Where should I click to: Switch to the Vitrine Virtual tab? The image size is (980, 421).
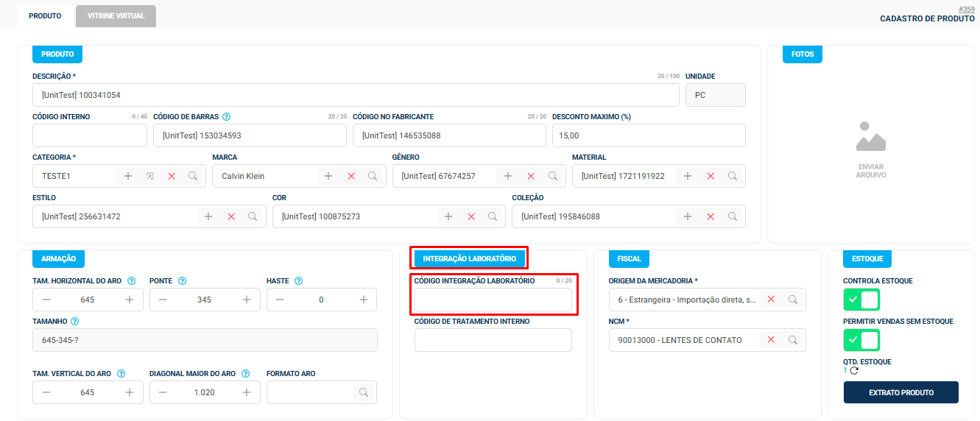coord(116,15)
